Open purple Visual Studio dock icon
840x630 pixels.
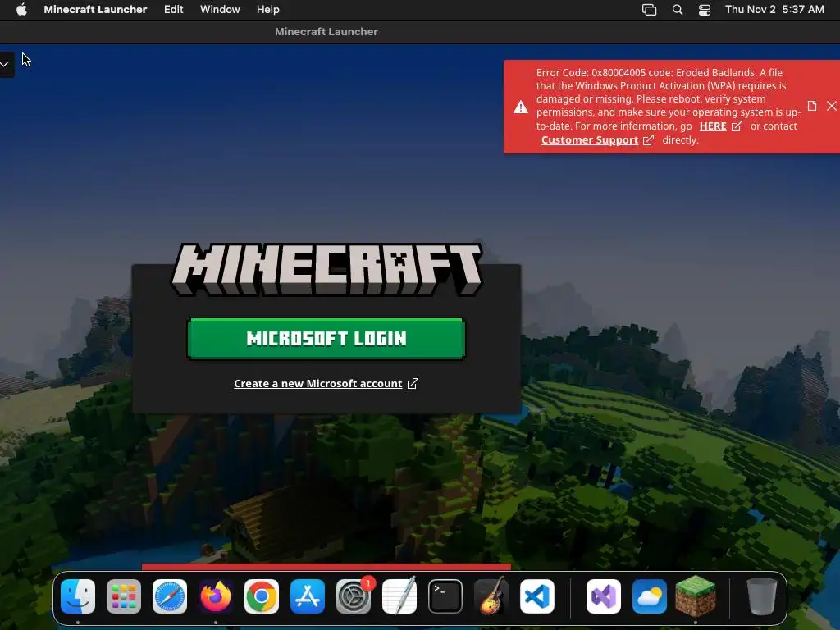click(604, 596)
